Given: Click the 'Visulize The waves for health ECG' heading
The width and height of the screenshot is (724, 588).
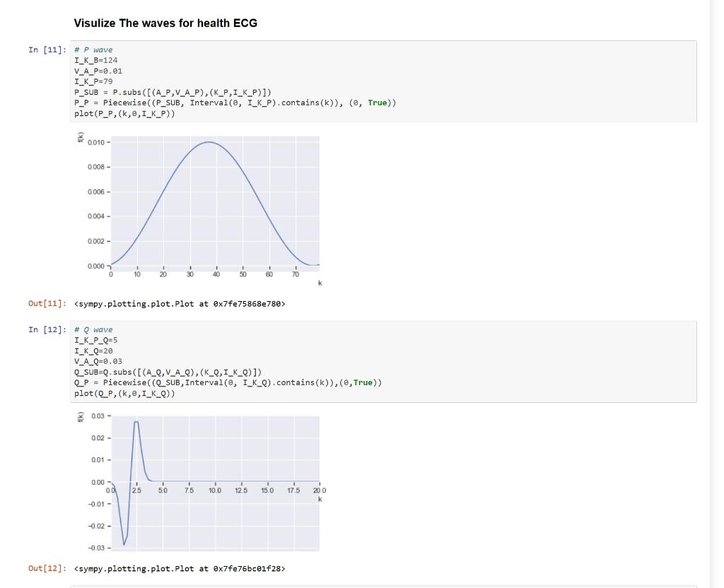Looking at the screenshot, I should pyautogui.click(x=165, y=23).
